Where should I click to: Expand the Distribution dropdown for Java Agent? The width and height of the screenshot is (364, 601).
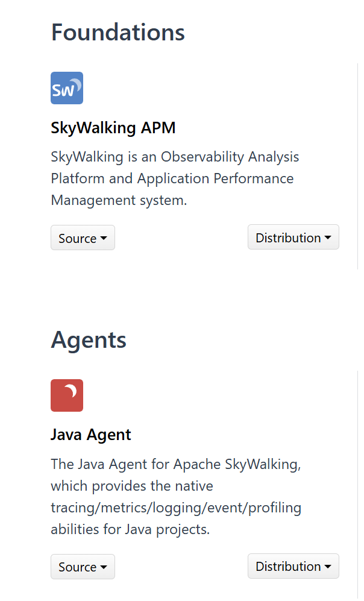[293, 566]
